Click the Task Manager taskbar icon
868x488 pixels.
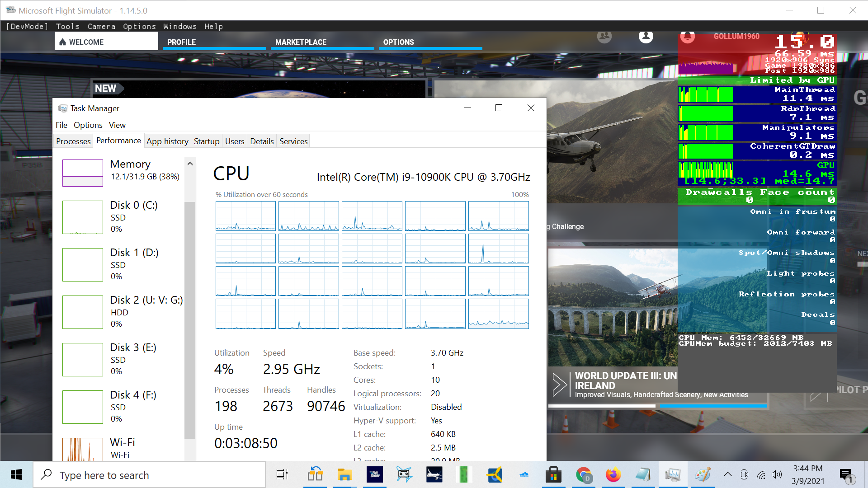coord(673,475)
